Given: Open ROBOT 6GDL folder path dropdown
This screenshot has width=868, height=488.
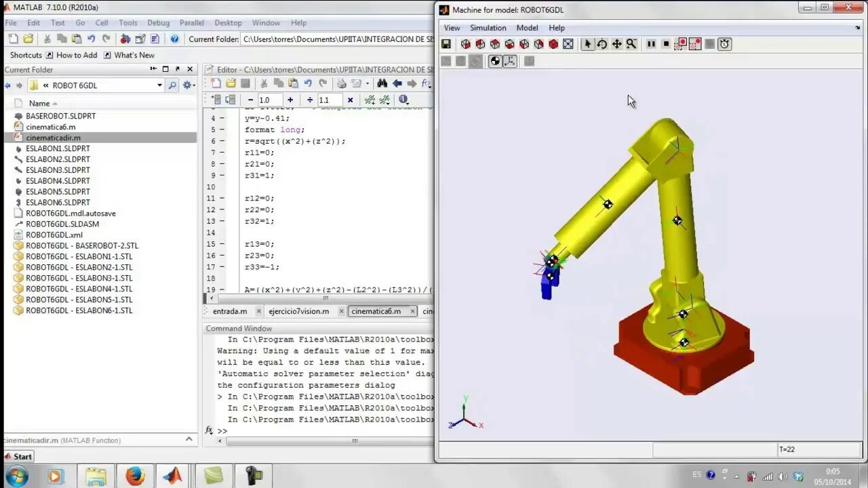Looking at the screenshot, I should pos(160,85).
